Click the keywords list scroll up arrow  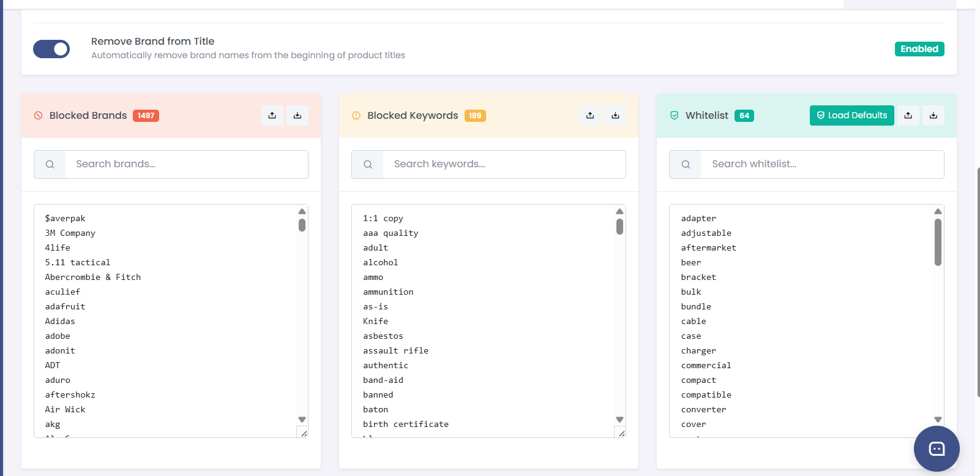[619, 211]
